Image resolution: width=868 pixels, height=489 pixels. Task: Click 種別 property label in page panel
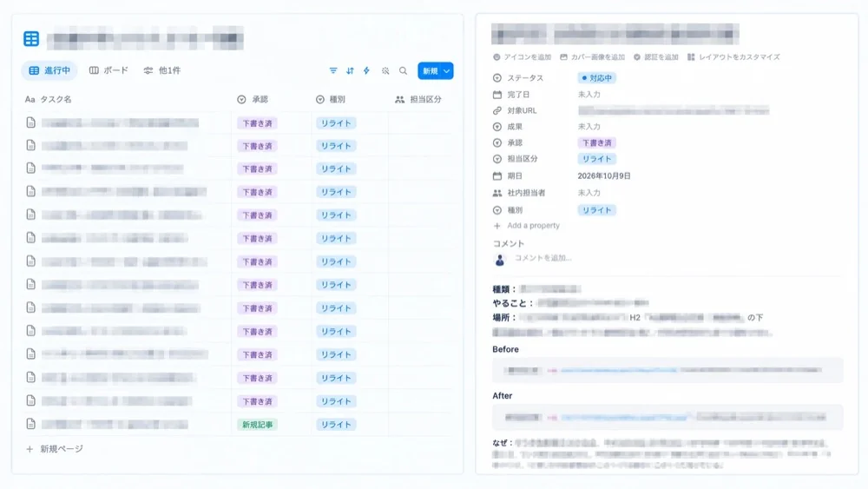click(x=508, y=210)
